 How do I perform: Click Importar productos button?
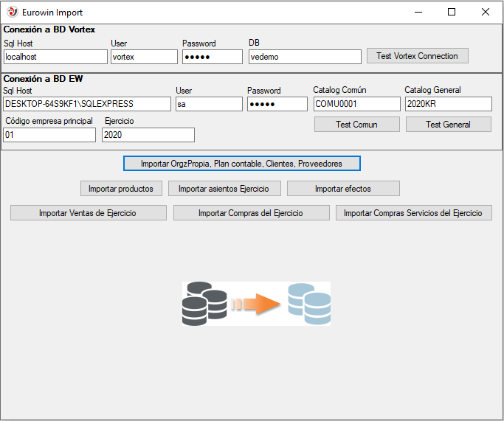point(120,189)
